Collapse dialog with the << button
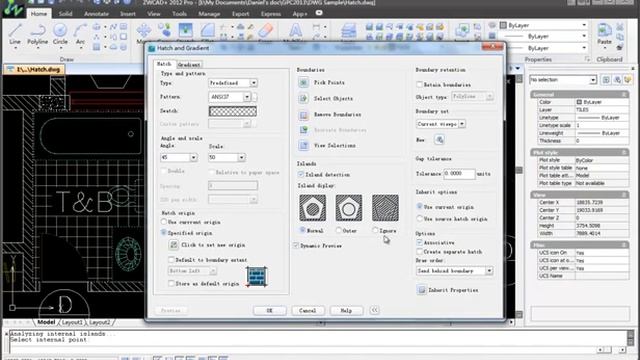The image size is (640, 360). pos(374,310)
